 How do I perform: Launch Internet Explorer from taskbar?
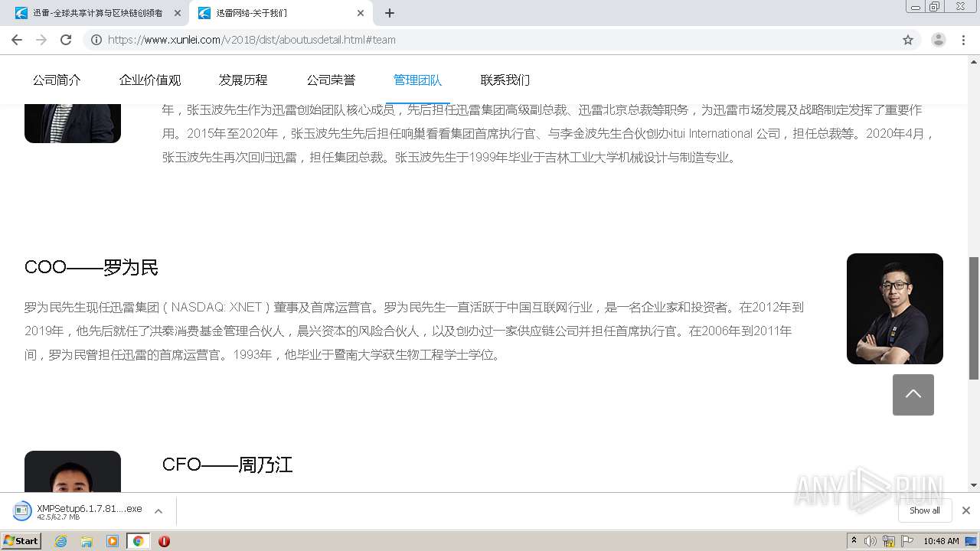[x=60, y=541]
